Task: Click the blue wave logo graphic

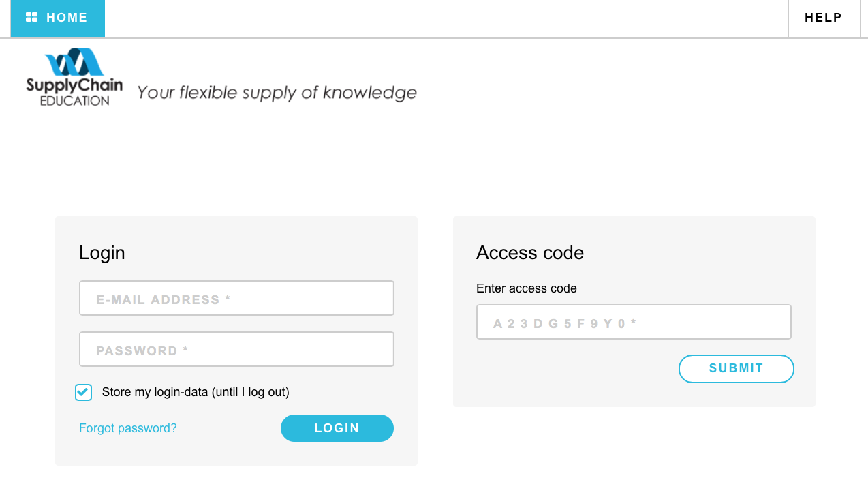Action: pos(74,62)
